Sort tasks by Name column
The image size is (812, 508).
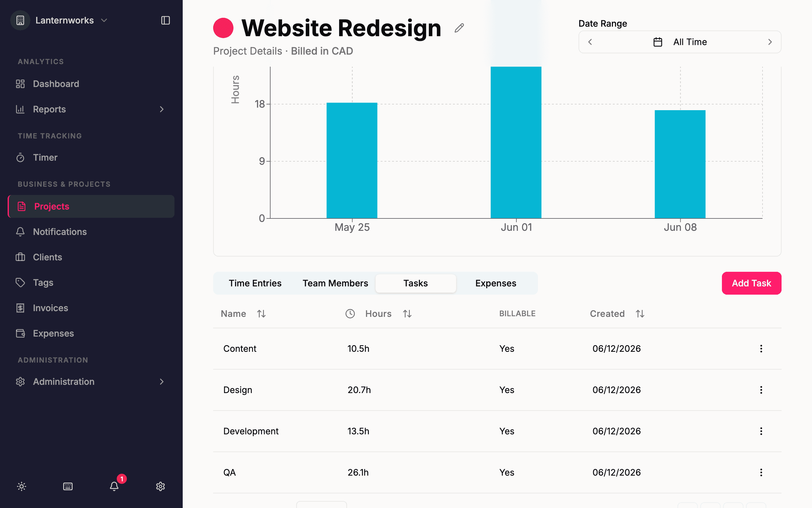[243, 314]
